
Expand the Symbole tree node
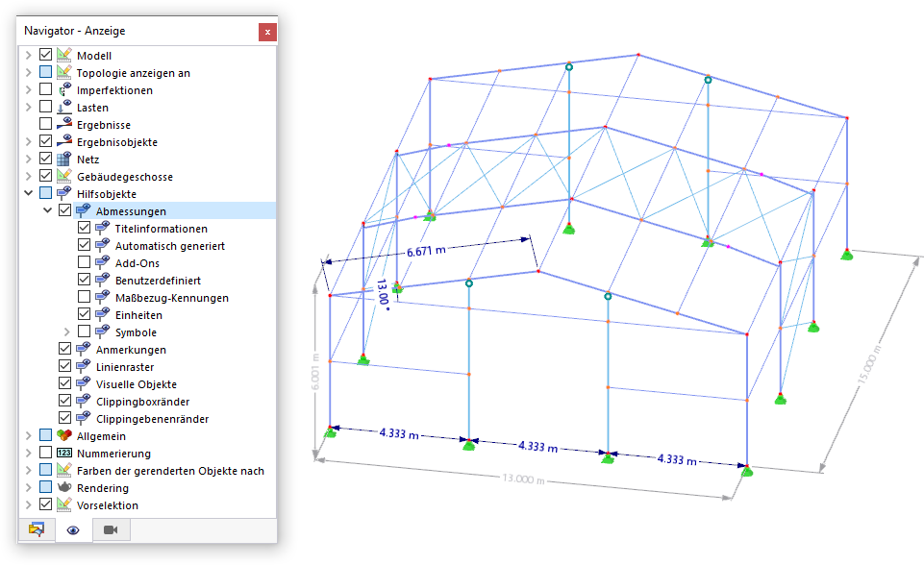pos(66,332)
